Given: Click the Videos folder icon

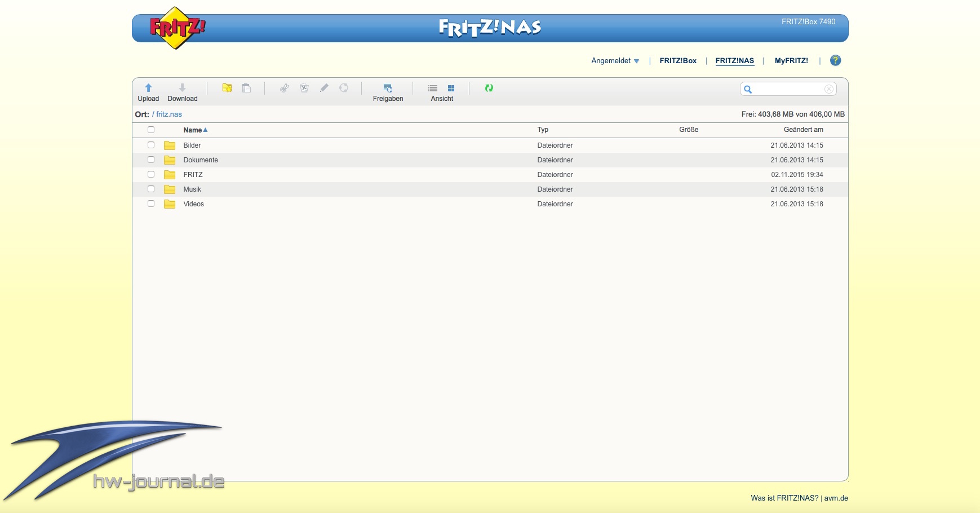Looking at the screenshot, I should (x=170, y=204).
